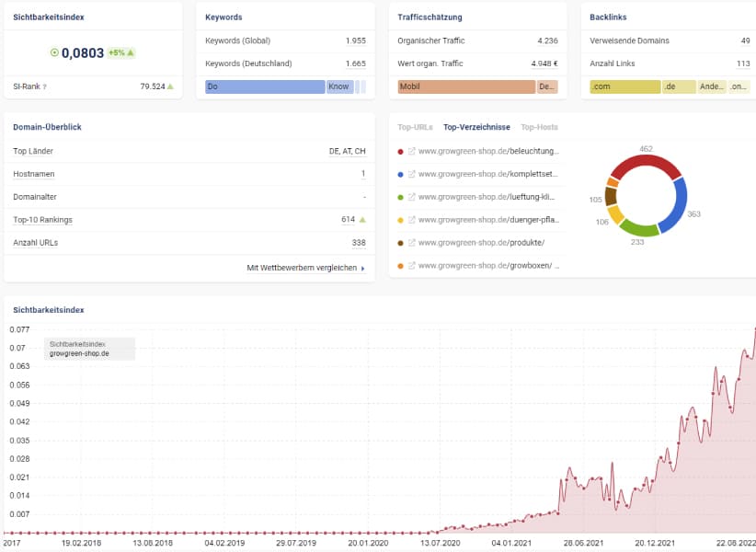756x552 pixels.
Task: Open the Top-Verzeichnisse tab
Action: tap(476, 127)
